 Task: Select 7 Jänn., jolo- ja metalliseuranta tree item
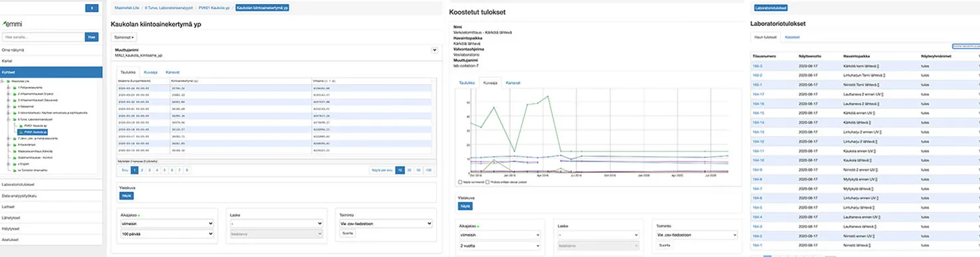[38, 138]
